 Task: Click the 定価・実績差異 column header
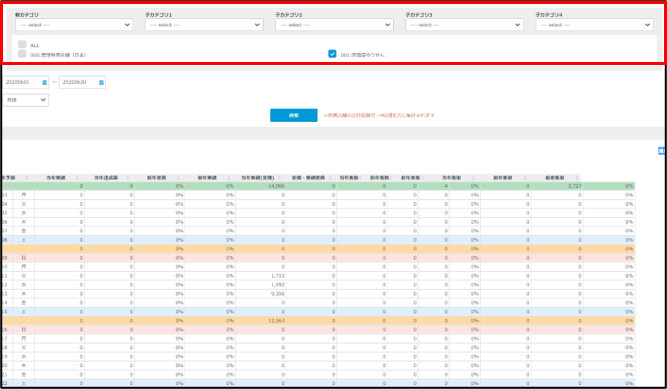click(x=309, y=178)
